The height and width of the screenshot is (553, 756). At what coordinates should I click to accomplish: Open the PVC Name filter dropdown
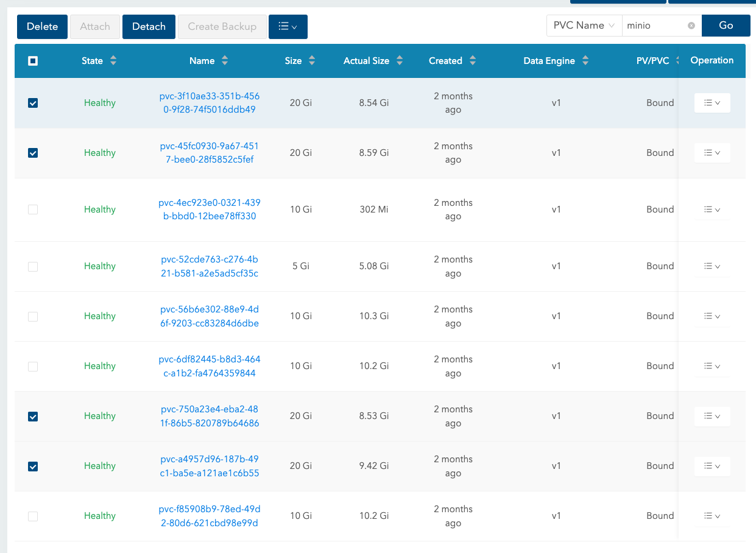tap(584, 26)
